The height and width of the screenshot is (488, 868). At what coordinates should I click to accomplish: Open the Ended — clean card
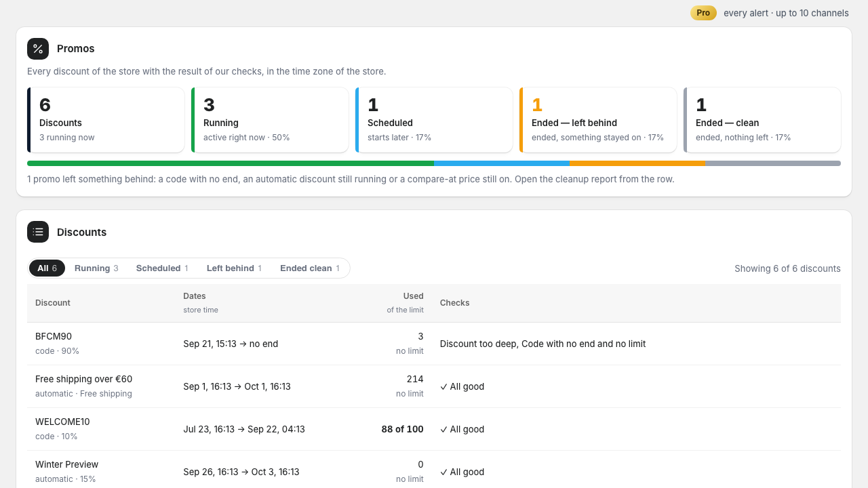pyautogui.click(x=762, y=120)
